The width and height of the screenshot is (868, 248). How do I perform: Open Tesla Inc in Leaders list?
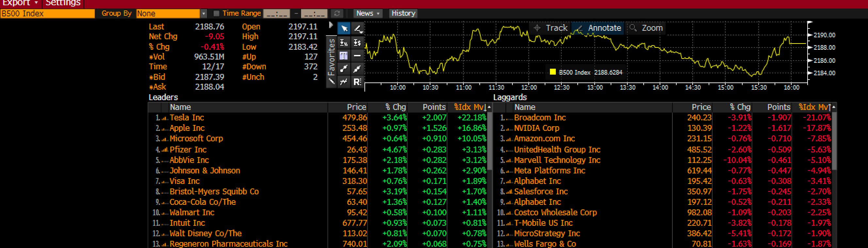187,118
